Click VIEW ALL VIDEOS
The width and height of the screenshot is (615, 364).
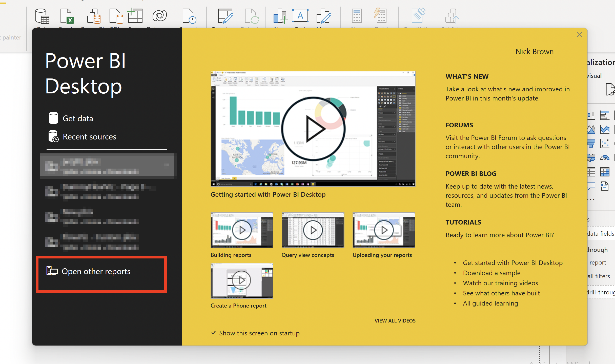pos(395,320)
